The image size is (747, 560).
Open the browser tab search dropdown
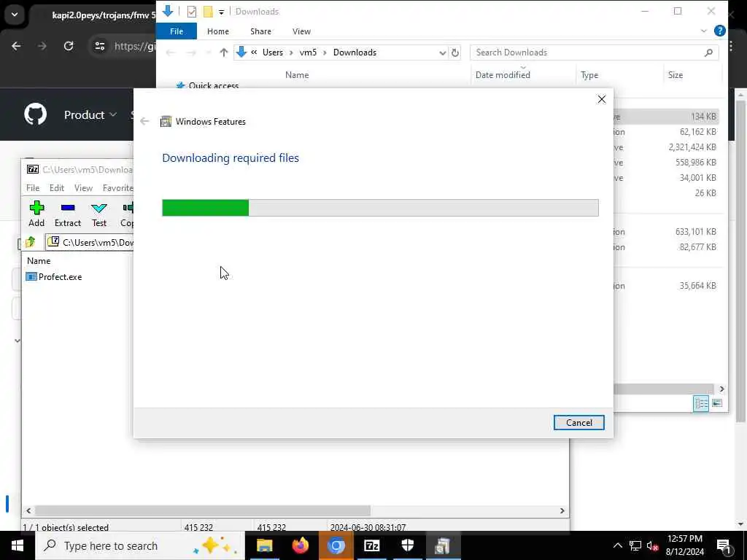[x=15, y=15]
